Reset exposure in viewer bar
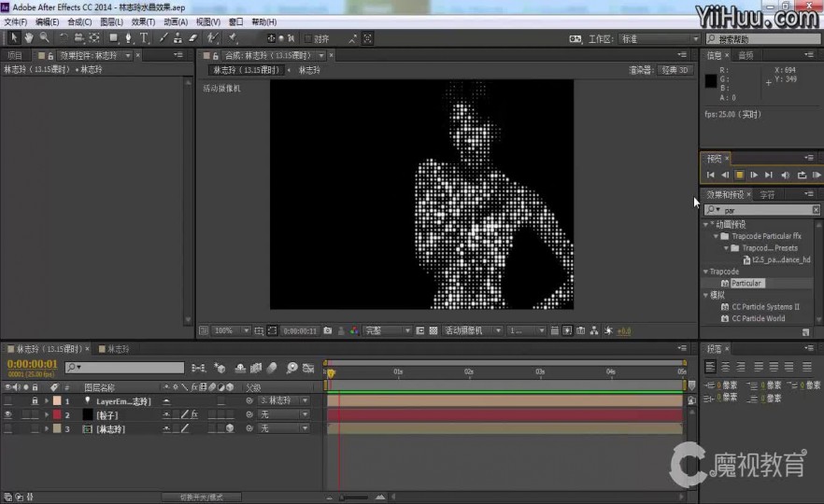 pyautogui.click(x=608, y=330)
